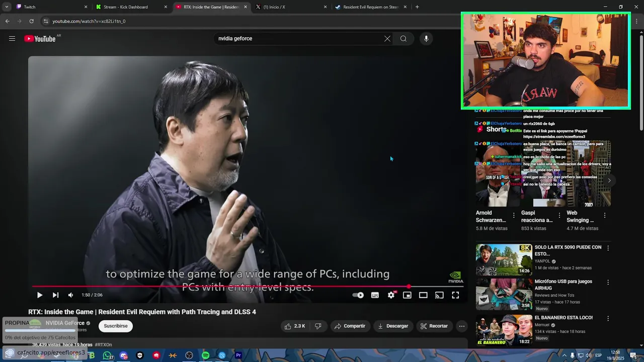Go to YouTube home via logo
Viewport: 644px width, 362px height.
pos(40,39)
